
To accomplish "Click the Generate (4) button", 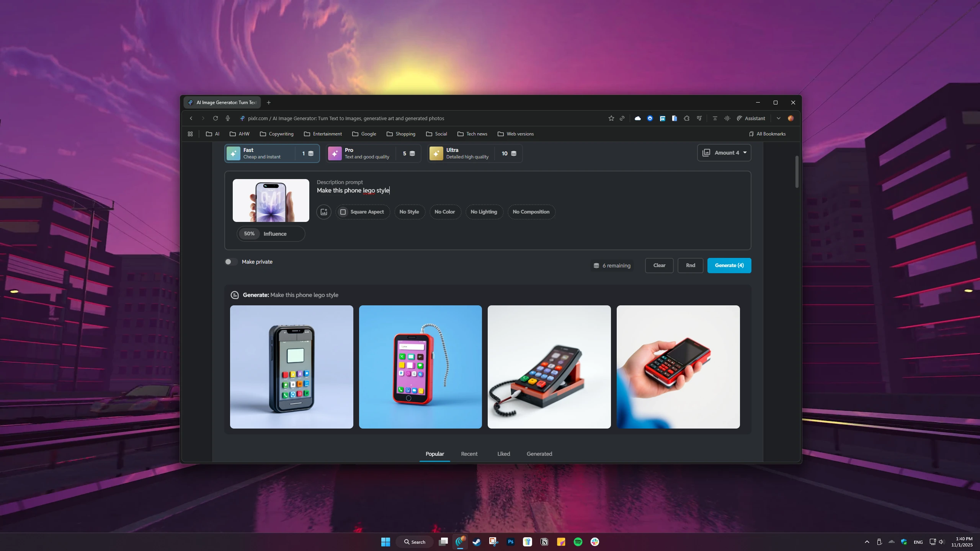I will coord(729,266).
